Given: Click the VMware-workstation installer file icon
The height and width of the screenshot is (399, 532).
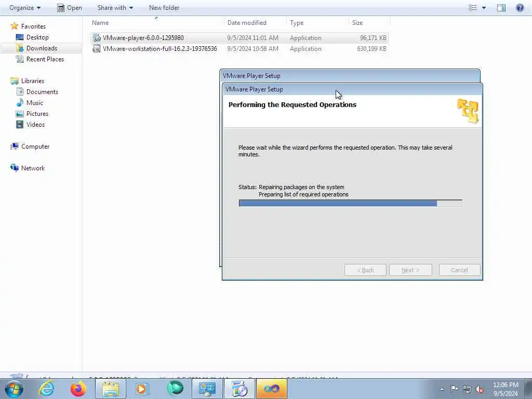Looking at the screenshot, I should pyautogui.click(x=97, y=48).
